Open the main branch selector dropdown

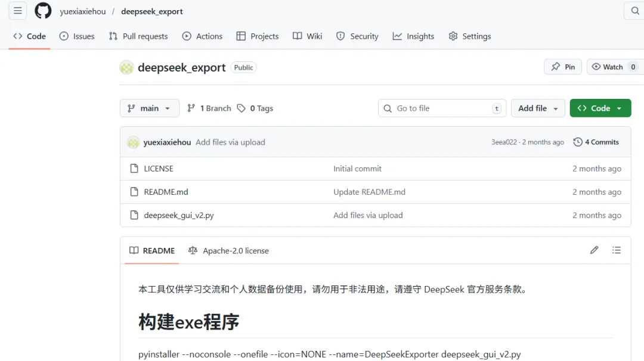[x=150, y=108]
